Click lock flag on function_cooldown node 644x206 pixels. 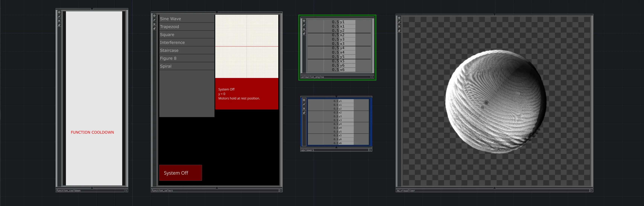pos(59,25)
